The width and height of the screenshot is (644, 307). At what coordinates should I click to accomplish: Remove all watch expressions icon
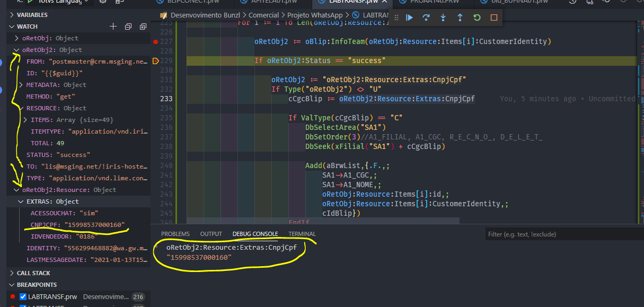point(143,27)
